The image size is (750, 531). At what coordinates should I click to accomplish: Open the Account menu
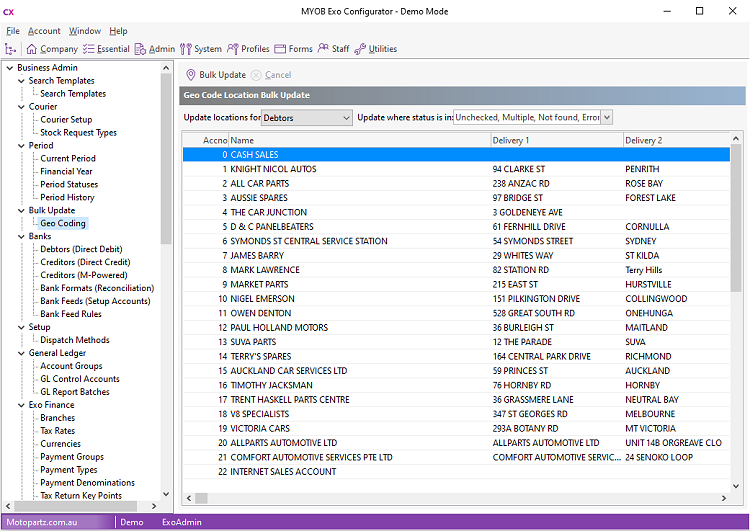[x=44, y=31]
